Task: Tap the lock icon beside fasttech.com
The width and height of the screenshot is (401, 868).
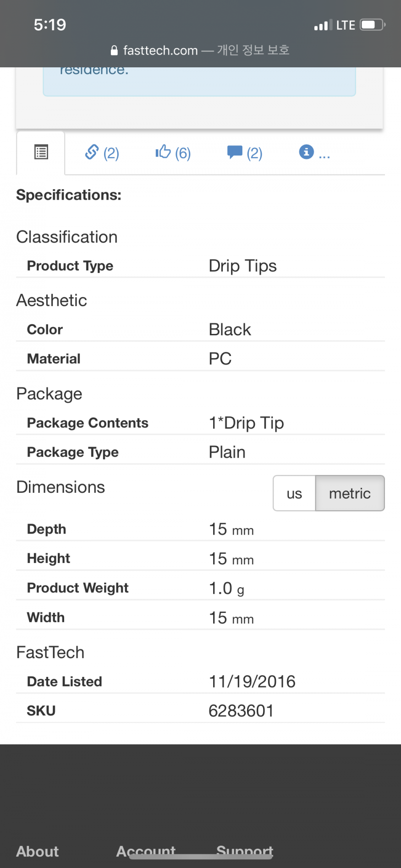Action: coord(114,50)
